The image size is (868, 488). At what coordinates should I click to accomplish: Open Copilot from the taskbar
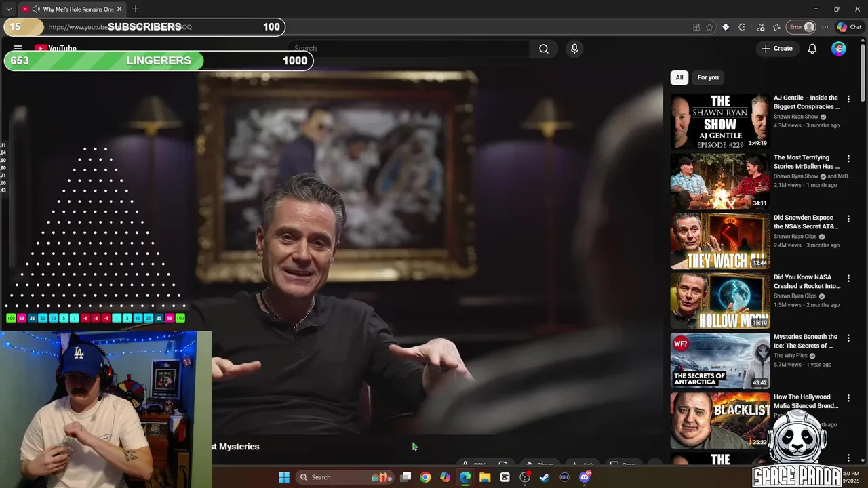(445, 477)
